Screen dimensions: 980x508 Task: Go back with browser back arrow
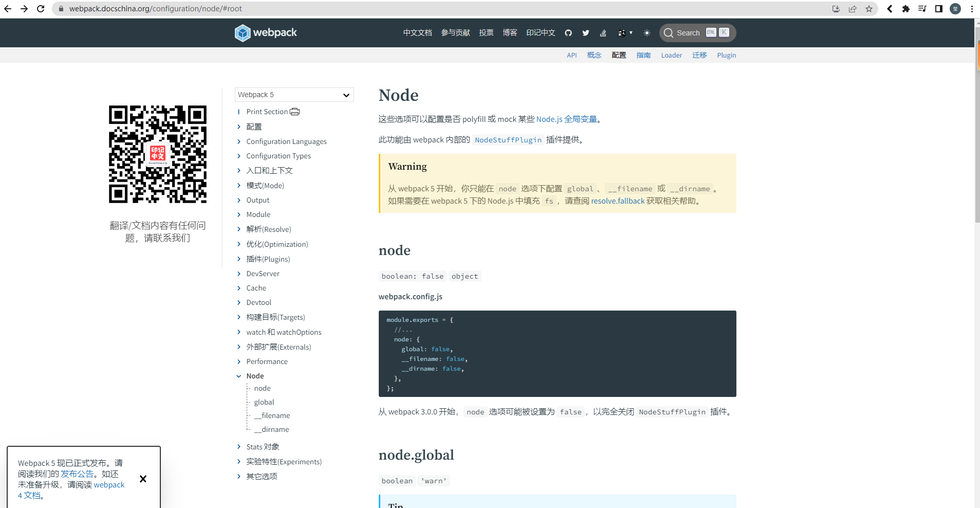tap(8, 9)
